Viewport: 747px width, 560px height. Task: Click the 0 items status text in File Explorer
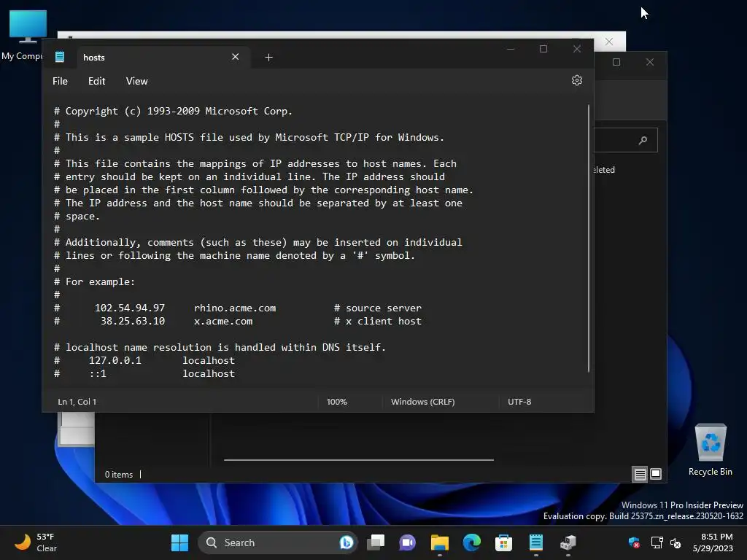(119, 474)
